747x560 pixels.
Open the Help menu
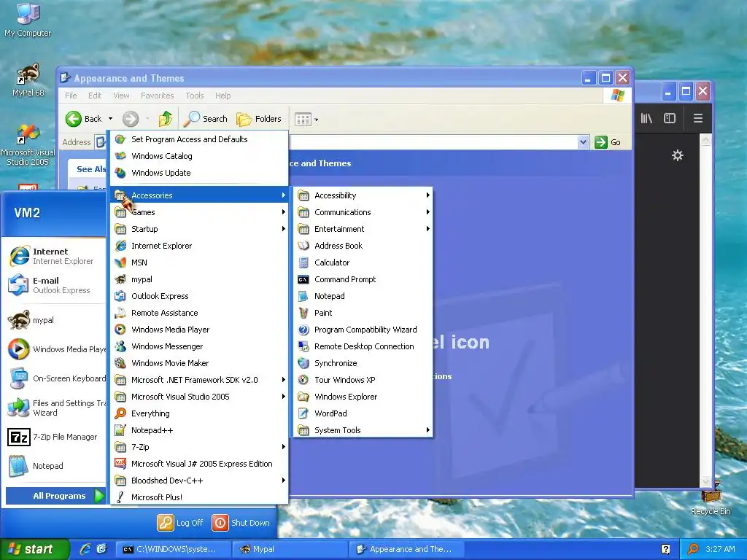(222, 96)
